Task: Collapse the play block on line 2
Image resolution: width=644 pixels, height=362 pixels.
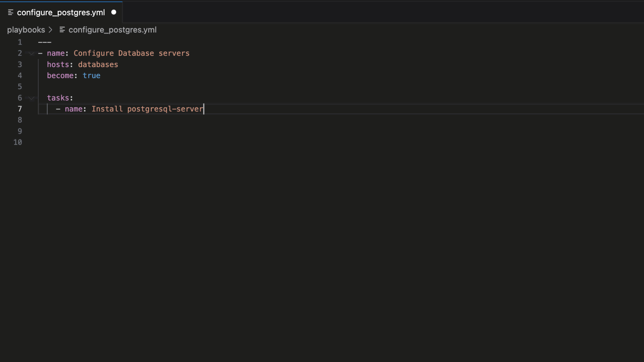Action: (x=31, y=53)
